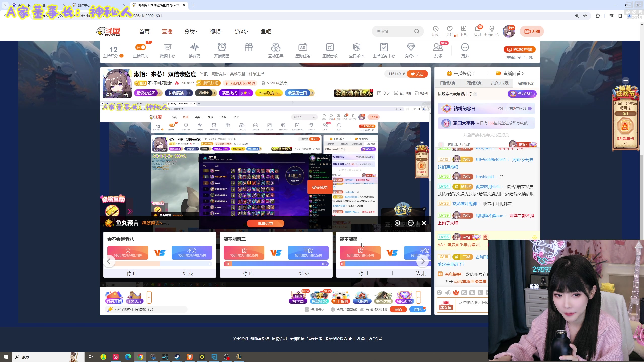Screen dimensions: 644x362
Task: Open Steam from the Windows taskbar
Action: [x=177, y=357]
